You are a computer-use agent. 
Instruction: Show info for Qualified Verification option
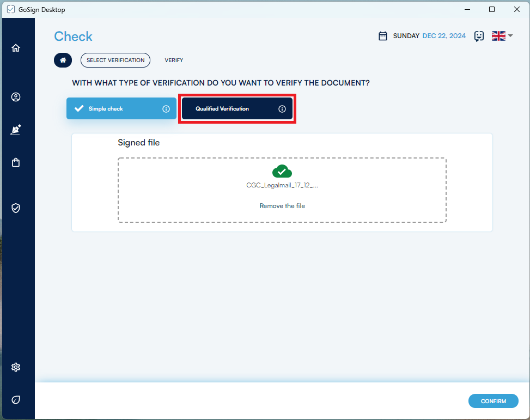(282, 109)
